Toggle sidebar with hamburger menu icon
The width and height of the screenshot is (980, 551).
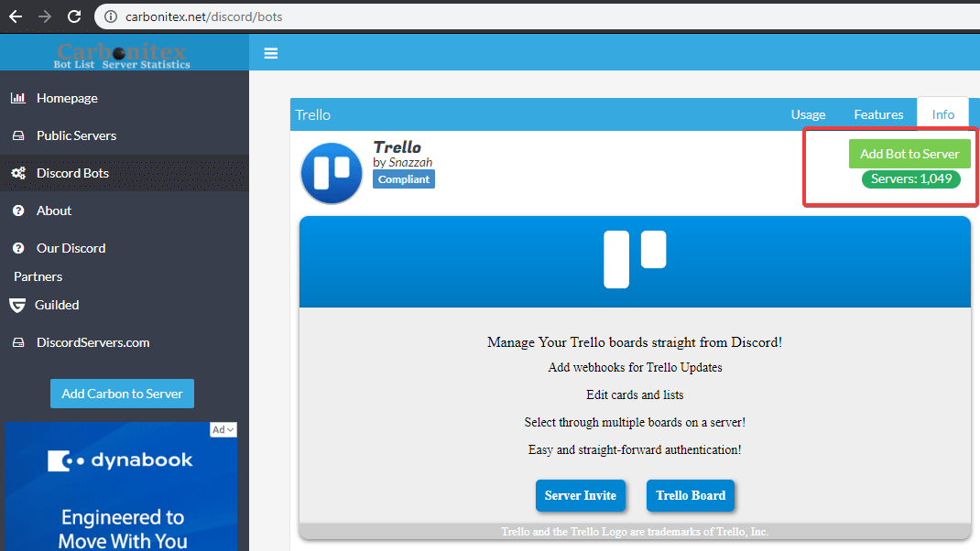270,53
